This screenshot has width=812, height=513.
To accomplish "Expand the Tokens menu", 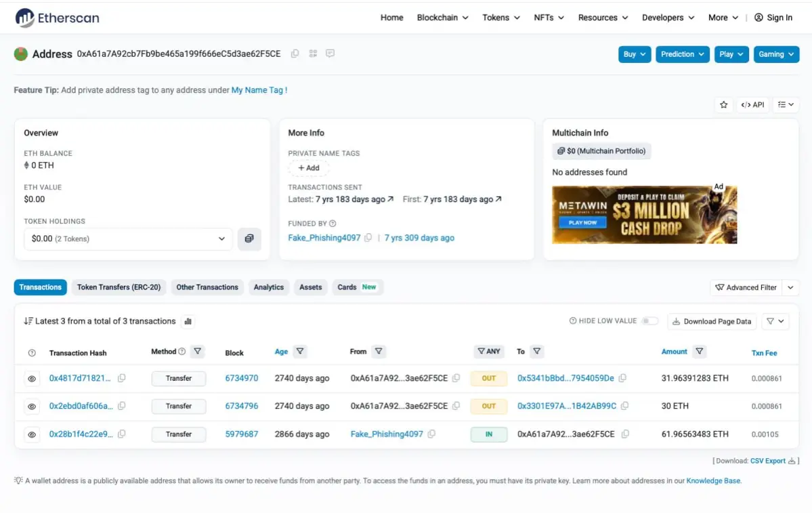I will point(500,18).
